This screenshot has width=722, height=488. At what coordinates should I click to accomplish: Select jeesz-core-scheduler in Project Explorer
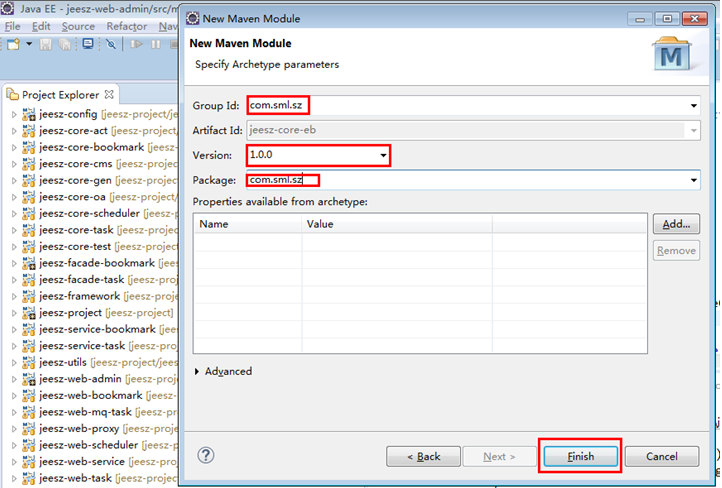point(89,214)
